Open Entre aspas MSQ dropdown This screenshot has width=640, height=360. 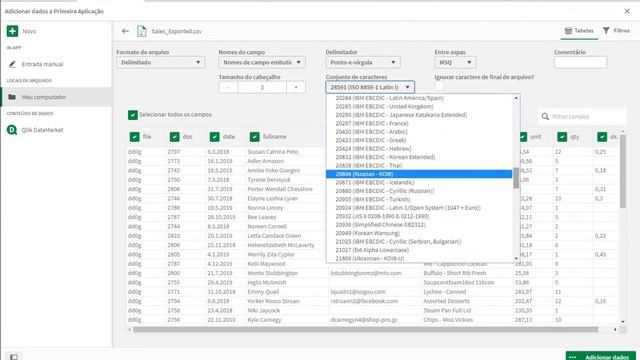[455, 62]
